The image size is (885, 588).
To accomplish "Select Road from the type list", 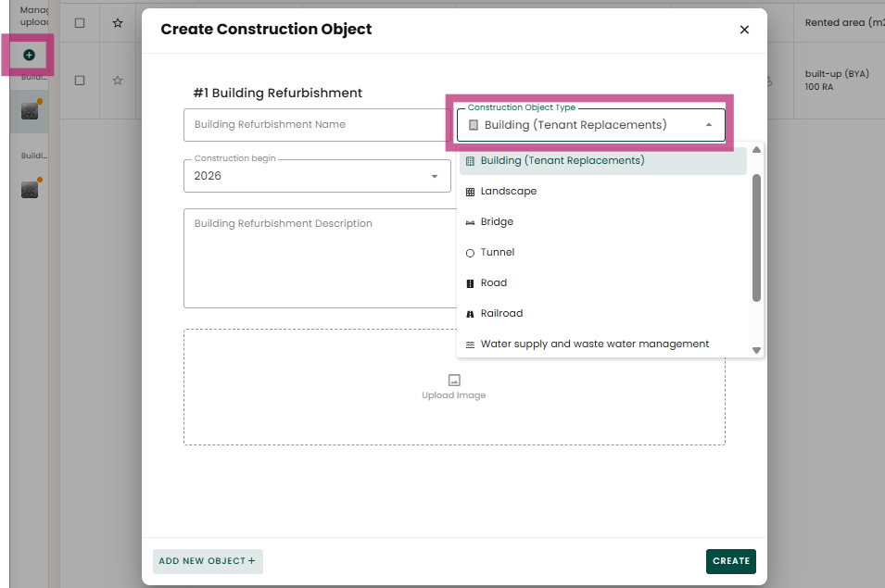I will (x=493, y=283).
